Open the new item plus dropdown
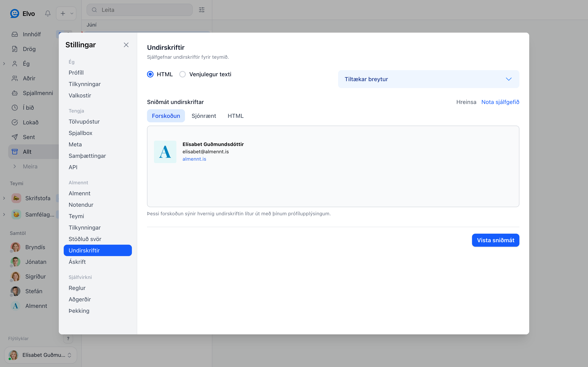This screenshot has height=367, width=588. (66, 13)
